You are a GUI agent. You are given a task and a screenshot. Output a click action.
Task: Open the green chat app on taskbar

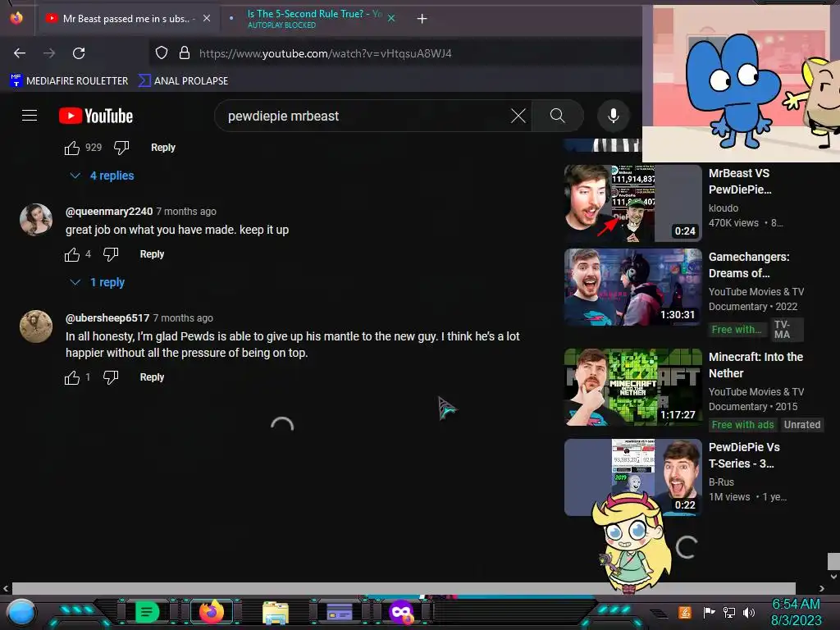click(x=147, y=612)
